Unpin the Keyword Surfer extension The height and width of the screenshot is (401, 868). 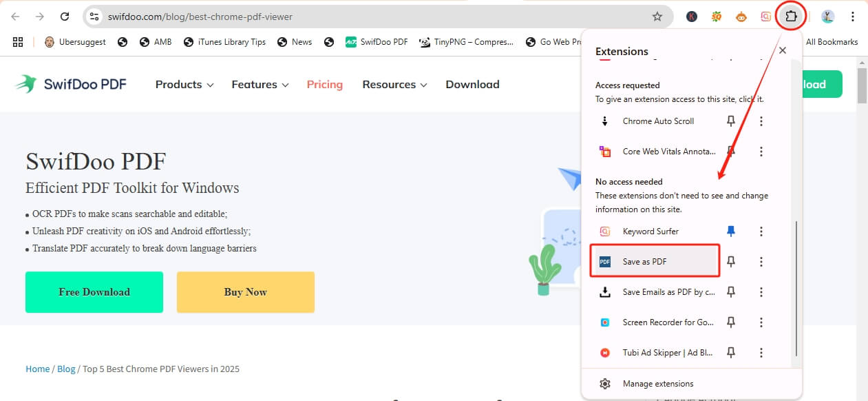pyautogui.click(x=731, y=232)
